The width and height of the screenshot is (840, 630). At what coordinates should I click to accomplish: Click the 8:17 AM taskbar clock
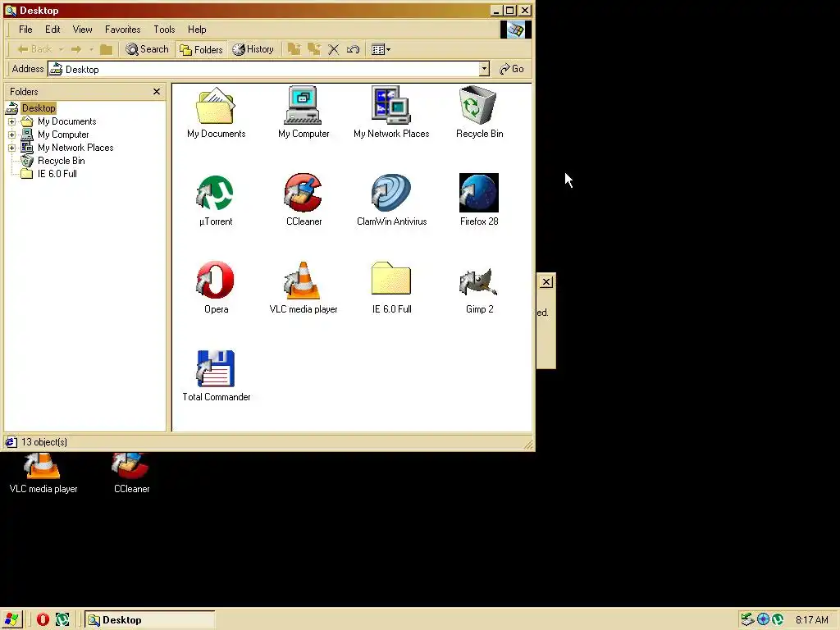(811, 620)
